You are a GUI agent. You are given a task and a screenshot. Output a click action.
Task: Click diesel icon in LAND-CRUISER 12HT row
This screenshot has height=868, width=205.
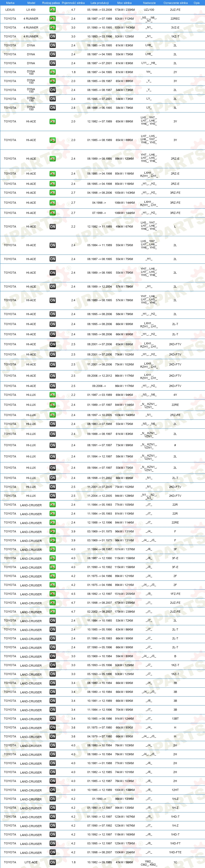pyautogui.click(x=53, y=790)
